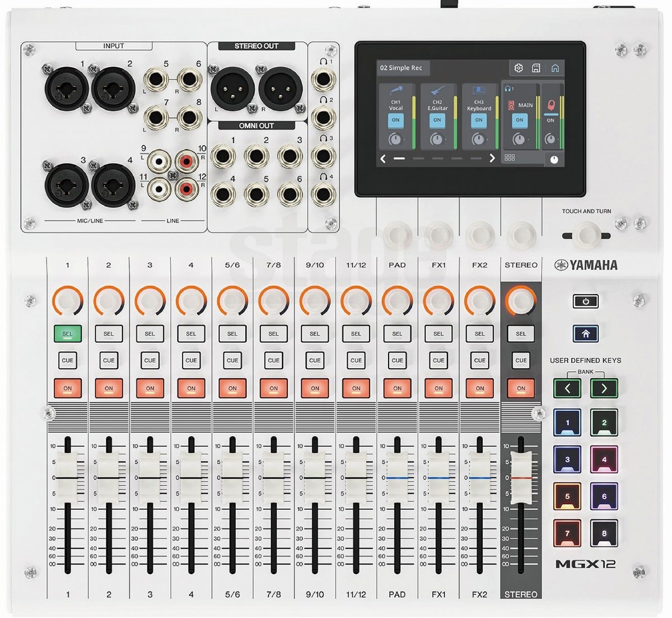Screen dimensions: 672x618
Task: Open the grid overview icon on the touchscreen
Action: tap(510, 158)
